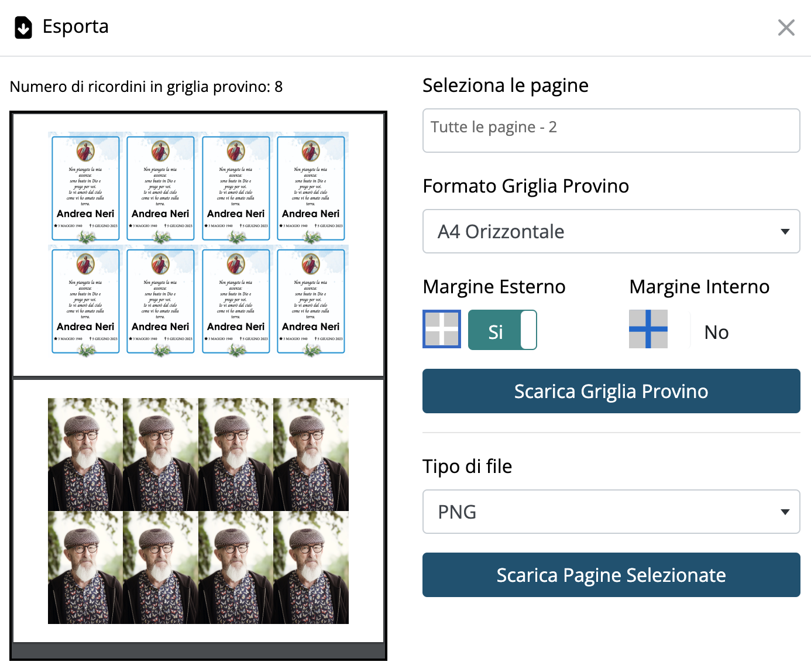Click the Margine Esterno grid icon

[442, 329]
